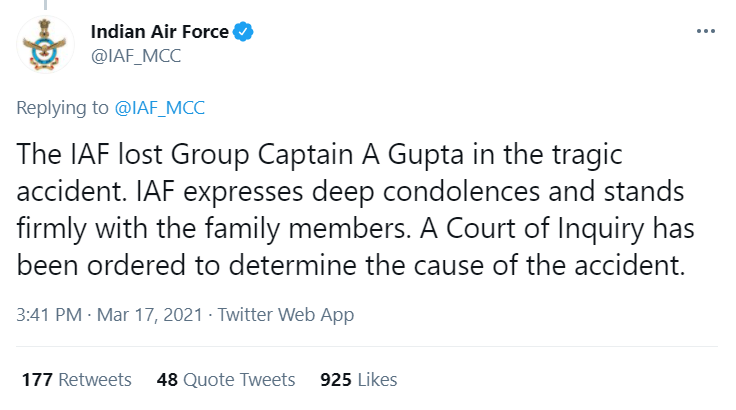This screenshot has width=736, height=410.
Task: Click the Twitter Web App source label
Action: [x=285, y=315]
